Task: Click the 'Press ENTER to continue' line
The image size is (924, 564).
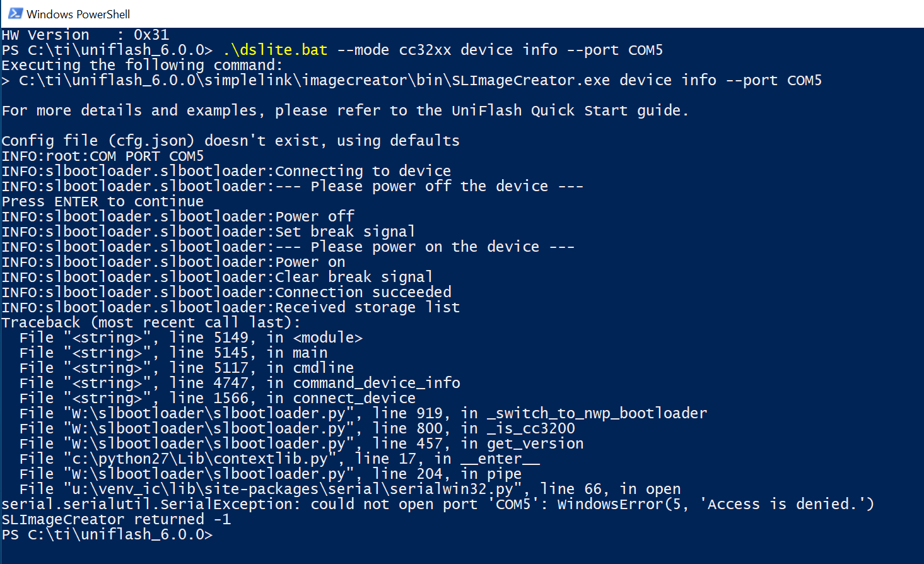Action: [103, 201]
